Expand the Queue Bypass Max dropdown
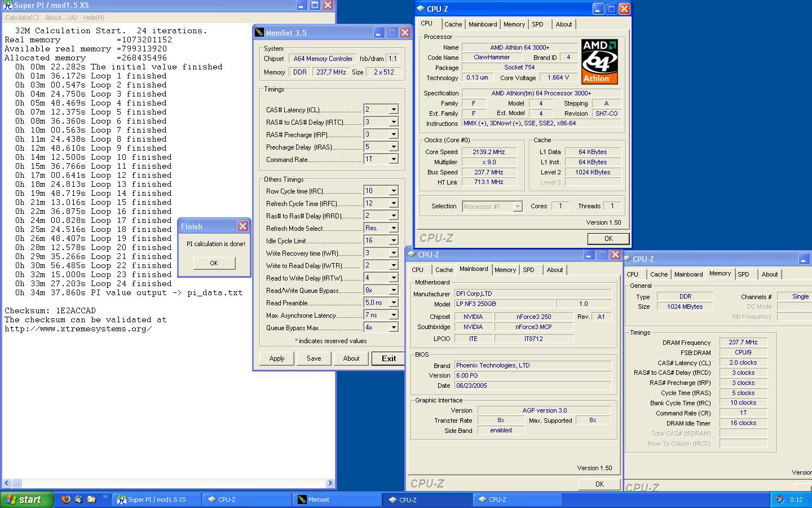This screenshot has height=508, width=812. (x=394, y=327)
